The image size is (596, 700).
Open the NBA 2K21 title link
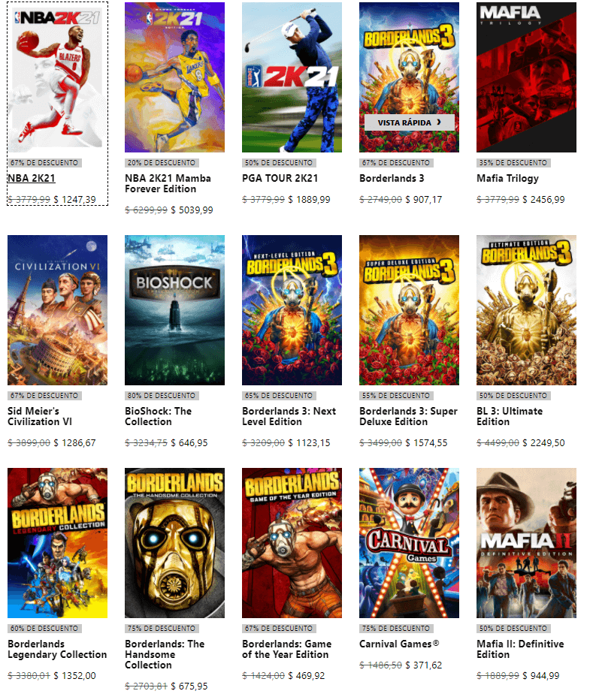pos(32,178)
